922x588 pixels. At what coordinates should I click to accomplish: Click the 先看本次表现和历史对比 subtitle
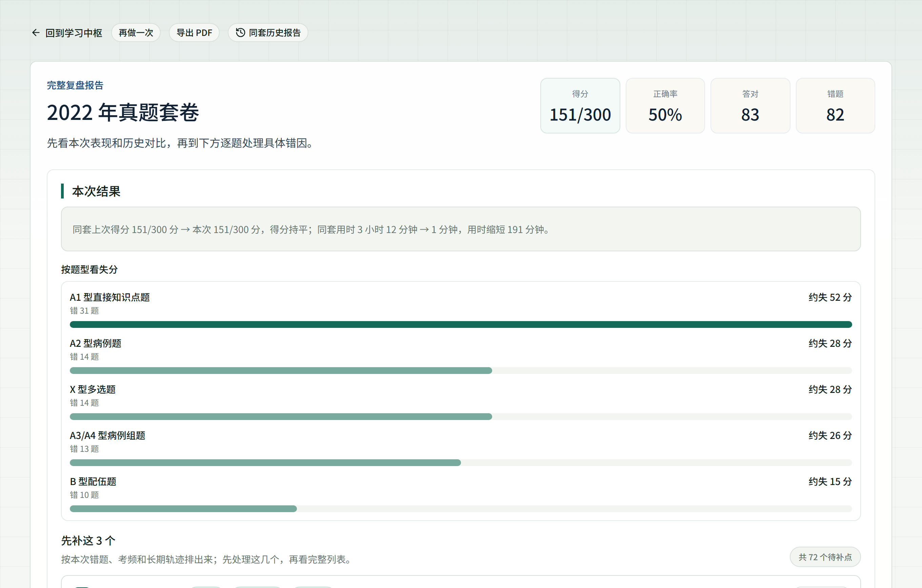coord(181,143)
